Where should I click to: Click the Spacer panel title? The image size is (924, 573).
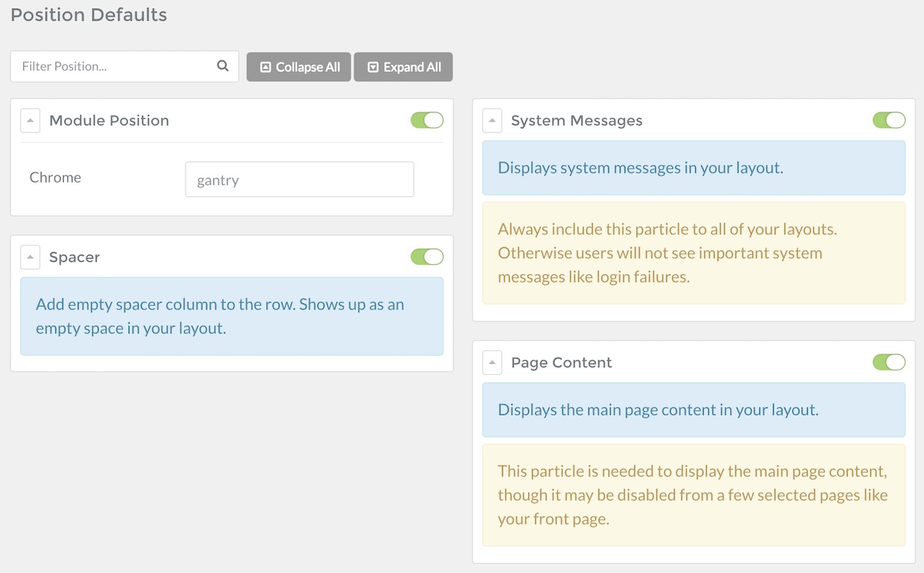(75, 257)
